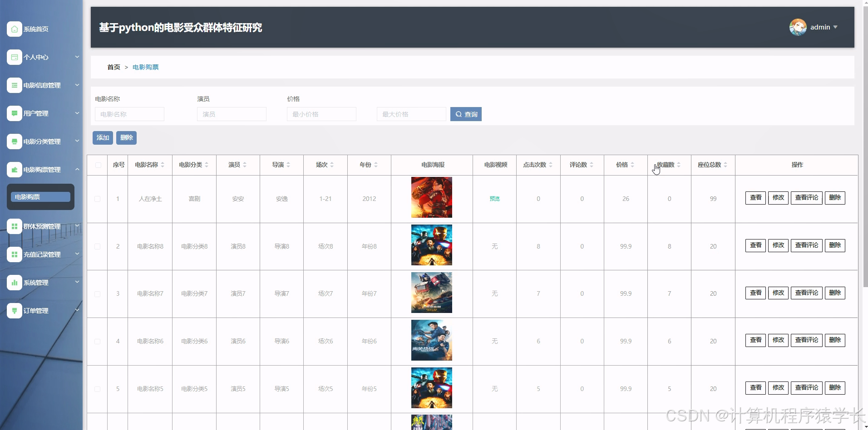The image size is (868, 430).
Task: Sort by 点击次数 column arrows
Action: [551, 165]
